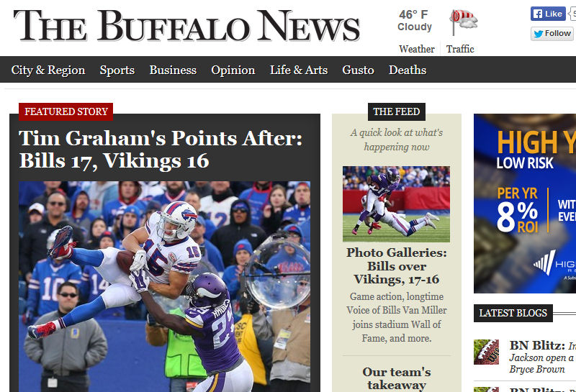Screen dimensions: 576x392
Task: Go to the Business section
Action: [x=173, y=70]
